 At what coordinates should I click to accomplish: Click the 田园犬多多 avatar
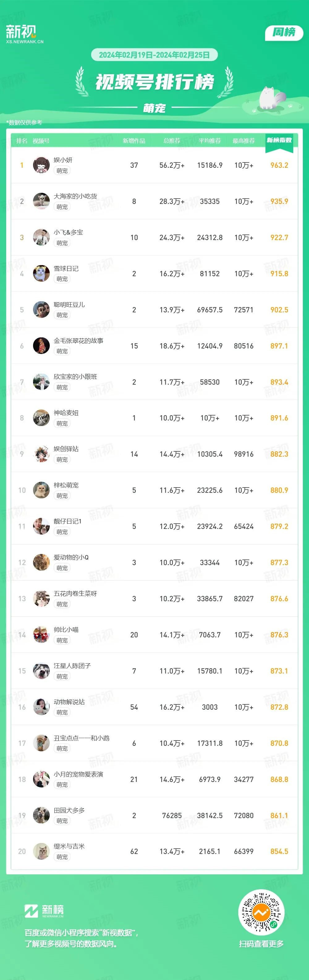(x=41, y=816)
